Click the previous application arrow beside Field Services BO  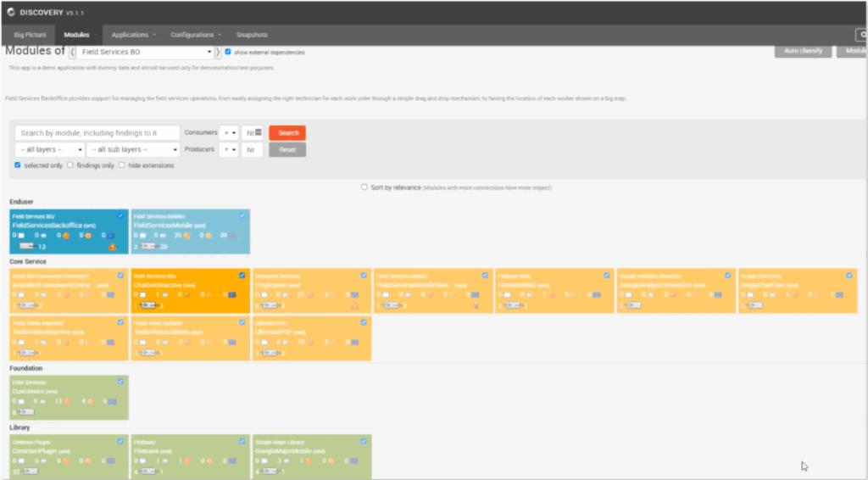pyautogui.click(x=71, y=53)
